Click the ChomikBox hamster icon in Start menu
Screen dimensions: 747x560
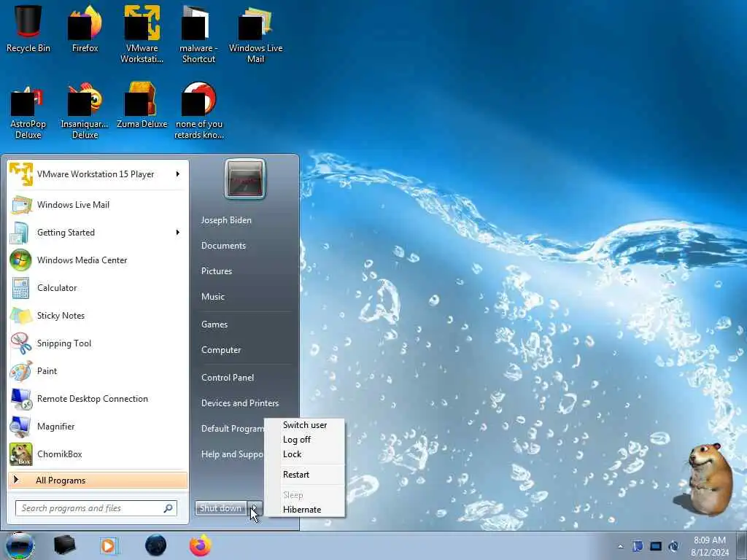21,454
